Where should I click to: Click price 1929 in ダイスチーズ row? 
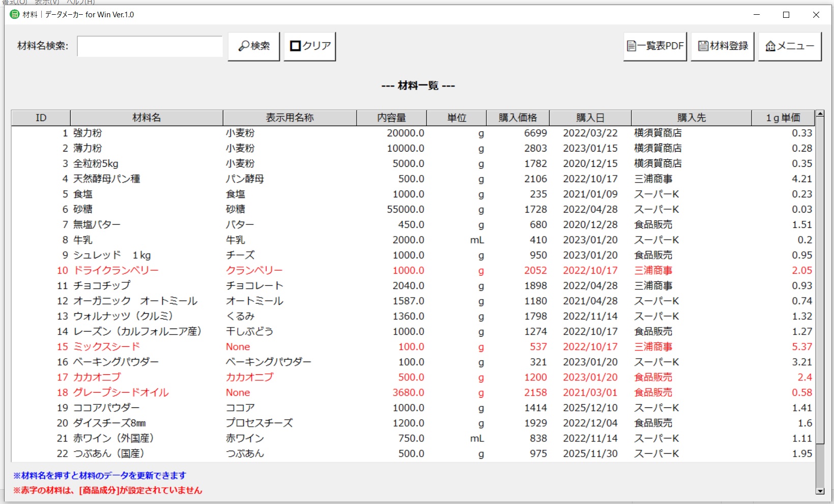pos(536,423)
